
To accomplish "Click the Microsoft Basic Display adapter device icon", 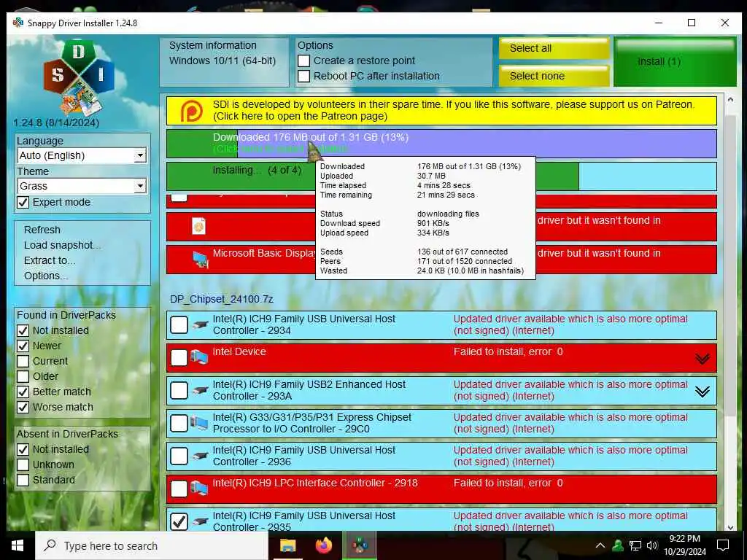I will pos(201,260).
